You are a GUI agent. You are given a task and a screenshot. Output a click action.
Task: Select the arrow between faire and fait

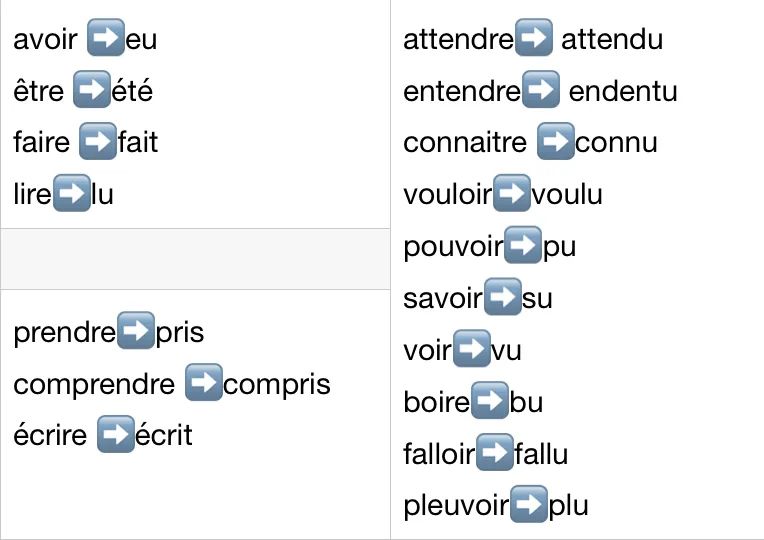click(98, 141)
